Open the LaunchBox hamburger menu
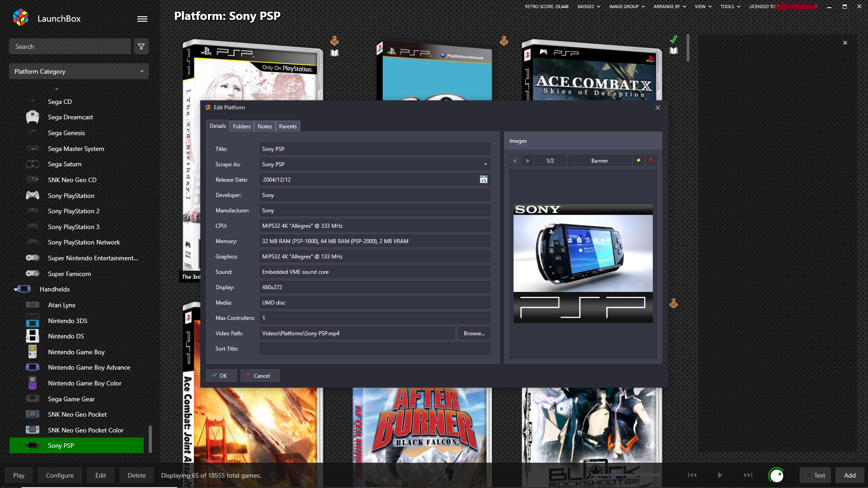Screen dimensions: 868x488 coord(142,19)
